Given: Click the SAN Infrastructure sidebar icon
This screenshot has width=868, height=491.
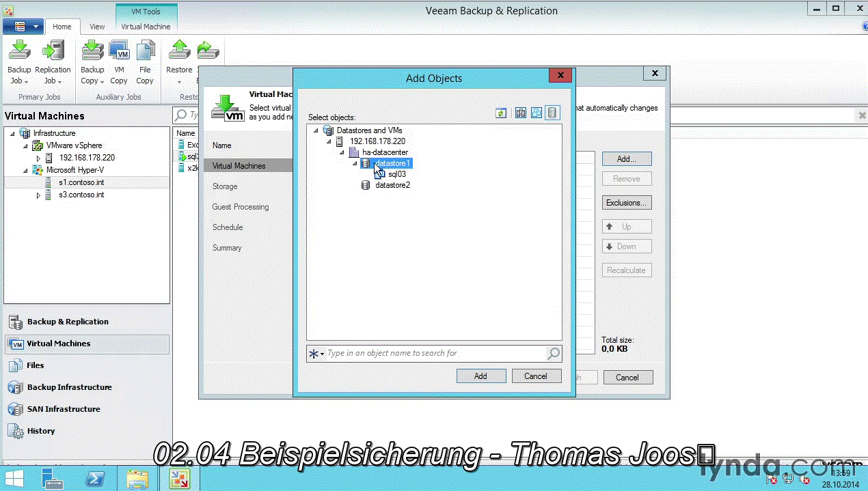Looking at the screenshot, I should pyautogui.click(x=15, y=409).
